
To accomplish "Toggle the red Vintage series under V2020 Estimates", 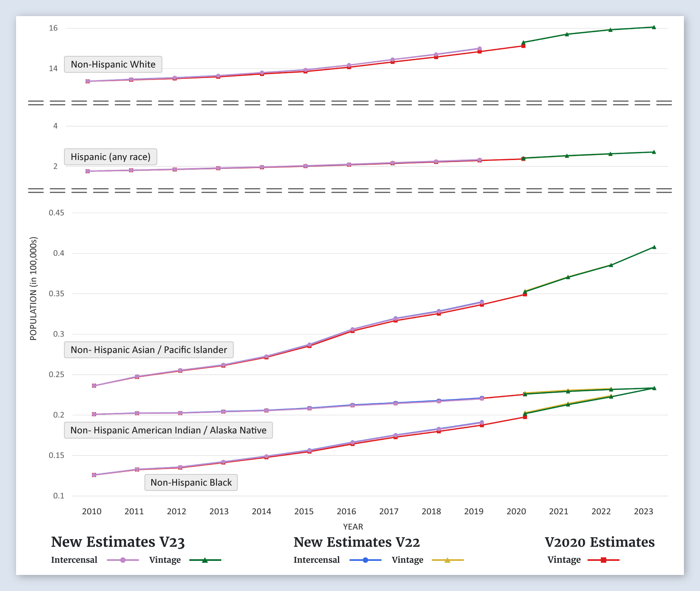I will 603,560.
